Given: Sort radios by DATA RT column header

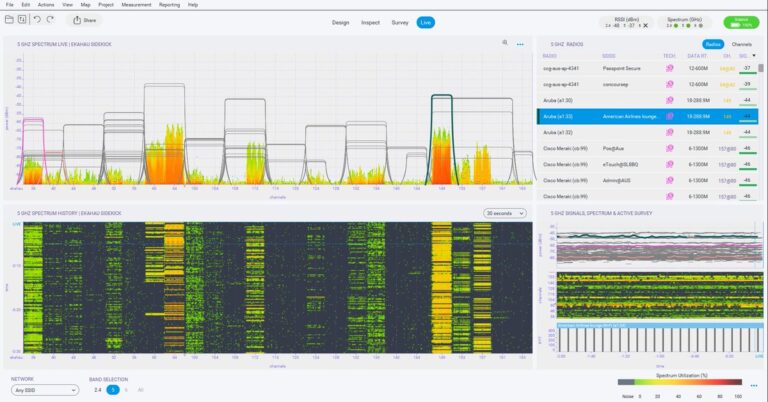Looking at the screenshot, I should (x=696, y=56).
